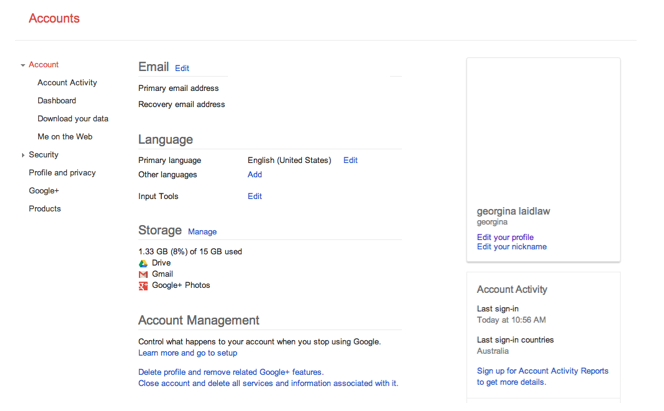Open Products in the sidebar
Screen dimensions: 664x411
click(45, 209)
